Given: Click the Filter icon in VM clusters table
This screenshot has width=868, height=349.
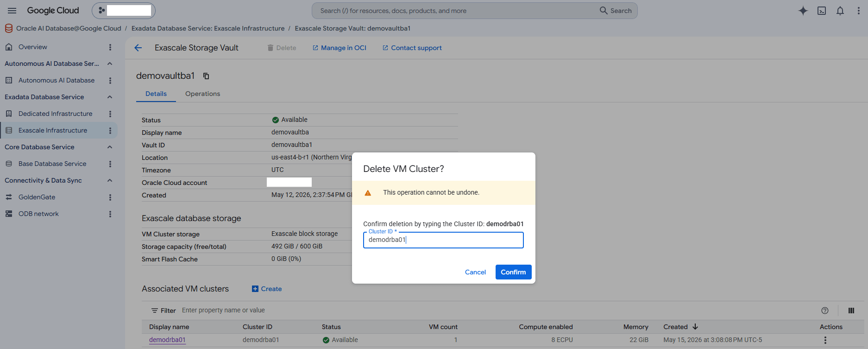Looking at the screenshot, I should (x=155, y=311).
